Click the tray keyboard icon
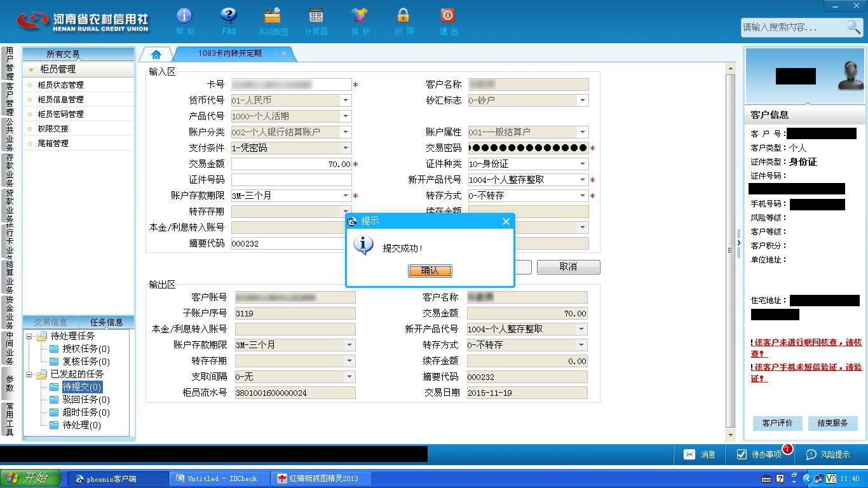 point(767,478)
